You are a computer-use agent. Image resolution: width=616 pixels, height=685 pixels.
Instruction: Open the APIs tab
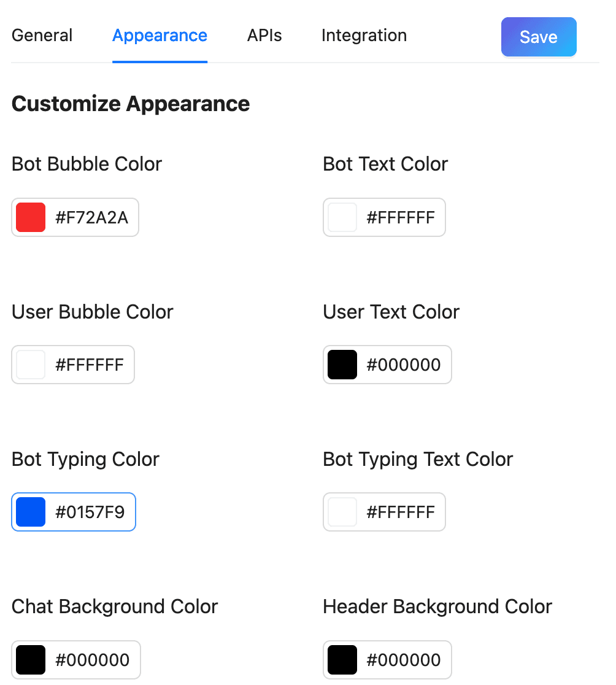point(264,36)
